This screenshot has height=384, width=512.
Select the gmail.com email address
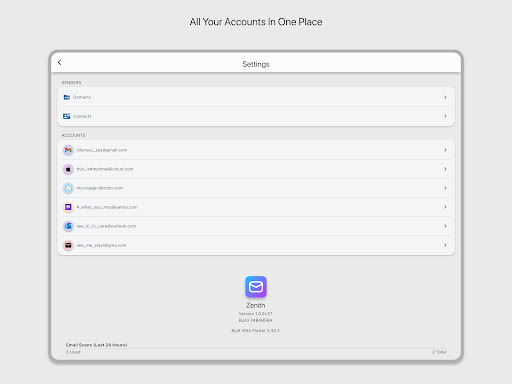tap(102, 150)
